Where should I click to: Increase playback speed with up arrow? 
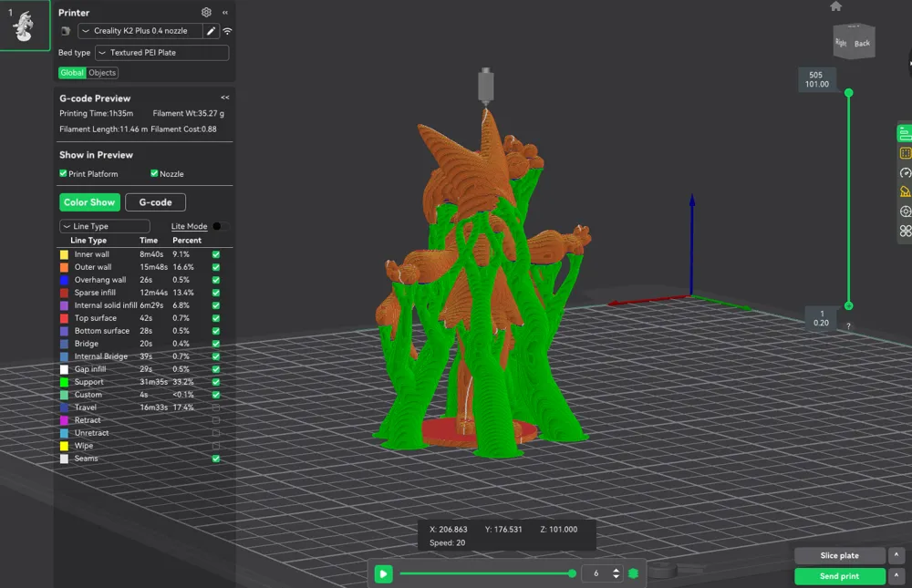pos(616,571)
